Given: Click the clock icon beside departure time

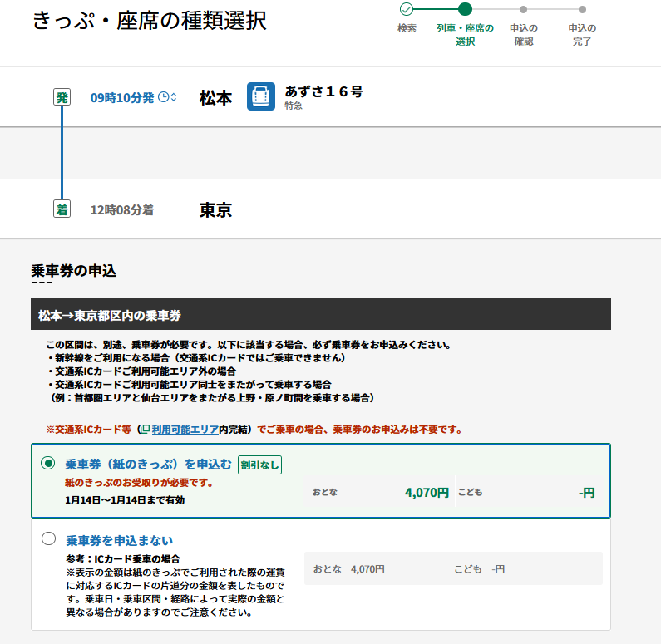Looking at the screenshot, I should coord(163,97).
